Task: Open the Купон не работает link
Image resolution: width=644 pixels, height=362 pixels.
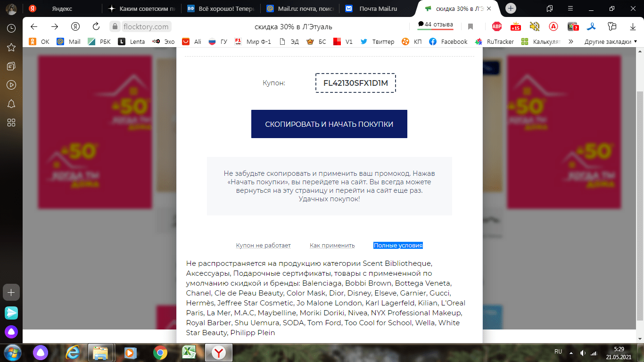Action: pyautogui.click(x=264, y=246)
